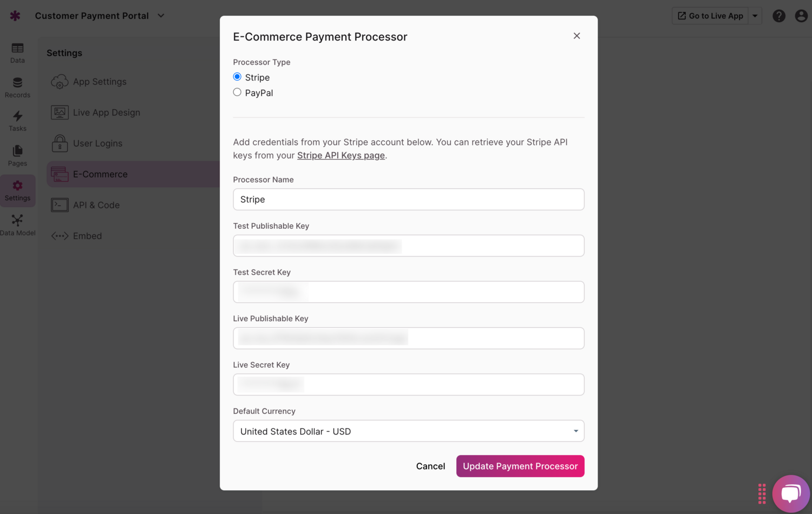The width and height of the screenshot is (812, 514).
Task: Open the help question mark icon
Action: click(x=779, y=16)
